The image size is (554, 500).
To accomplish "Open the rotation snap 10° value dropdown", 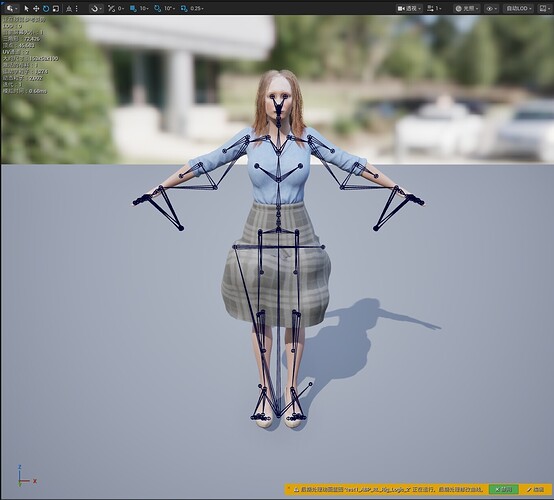I will click(x=170, y=8).
